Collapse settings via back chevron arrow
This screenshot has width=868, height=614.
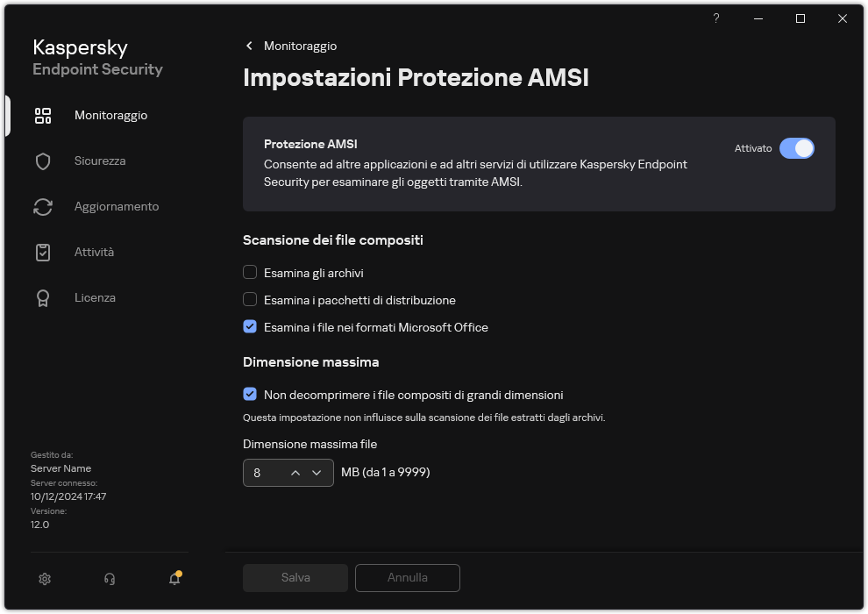click(249, 46)
